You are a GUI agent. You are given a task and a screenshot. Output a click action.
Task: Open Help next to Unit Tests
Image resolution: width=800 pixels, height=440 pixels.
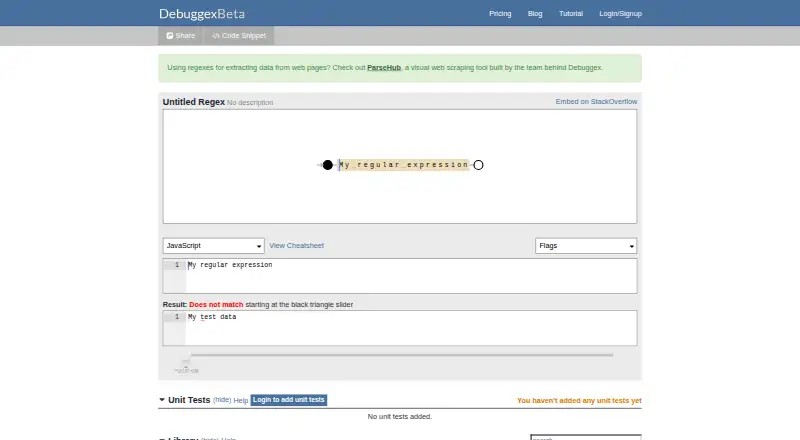[x=241, y=401]
